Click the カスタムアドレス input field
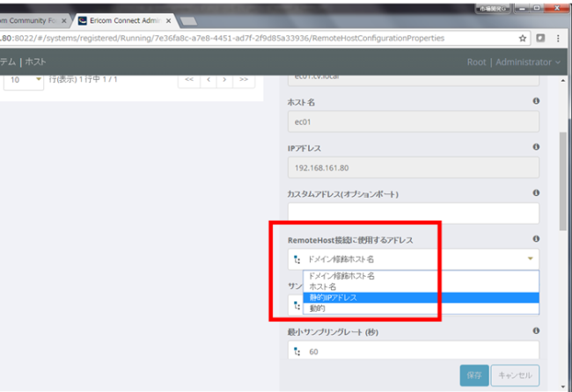Image resolution: width=572 pixels, height=392 pixels. [x=412, y=213]
